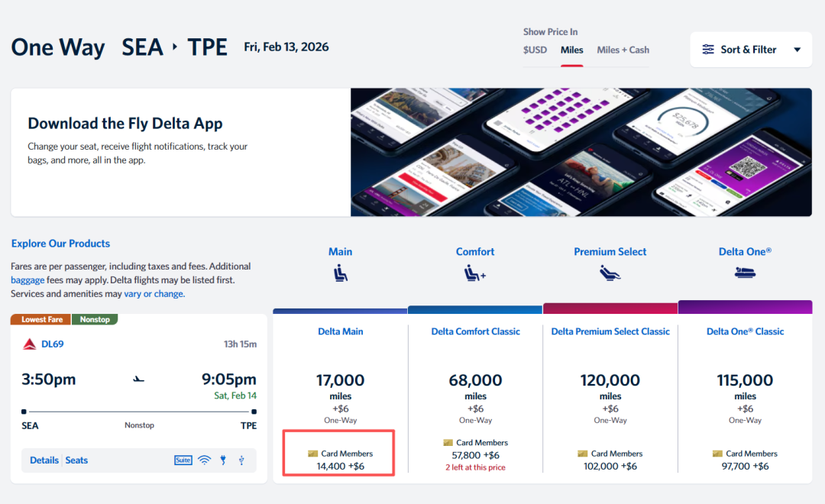
Task: Click the Sort & Filter caret arrow
Action: pos(797,50)
